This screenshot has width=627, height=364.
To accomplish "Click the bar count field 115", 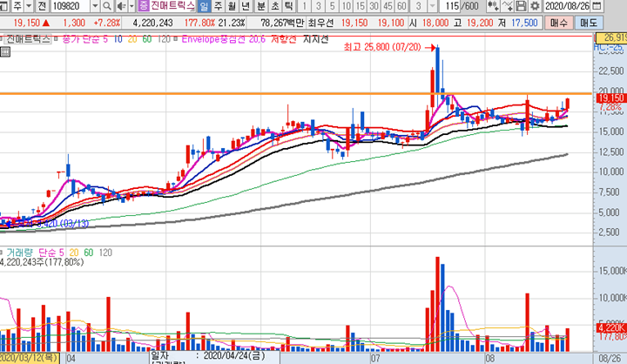I will [x=451, y=6].
